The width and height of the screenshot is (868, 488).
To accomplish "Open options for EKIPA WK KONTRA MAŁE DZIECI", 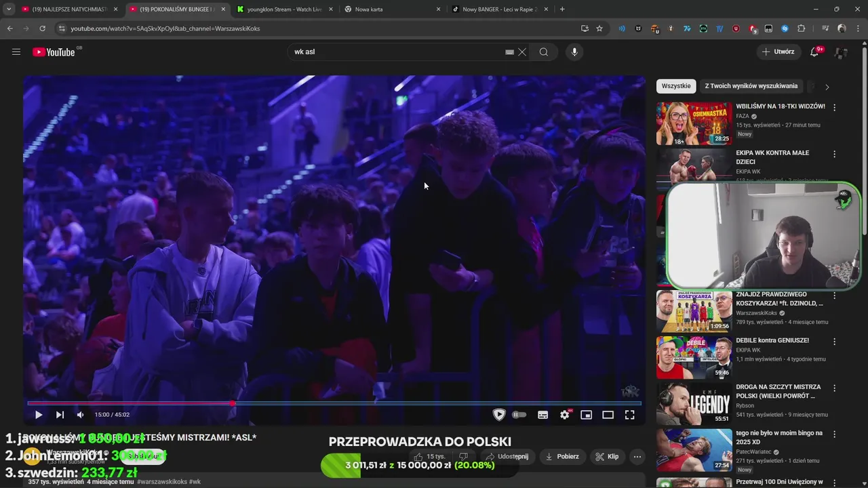I will tap(835, 154).
